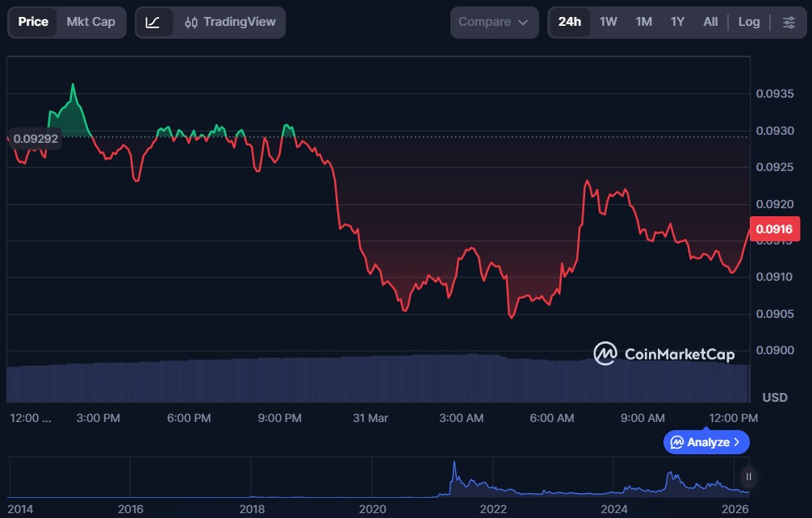Open the Analyze AI button

tap(706, 442)
